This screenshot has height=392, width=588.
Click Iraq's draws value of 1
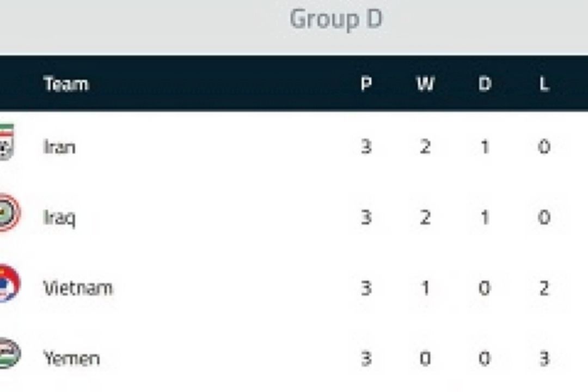tap(485, 217)
